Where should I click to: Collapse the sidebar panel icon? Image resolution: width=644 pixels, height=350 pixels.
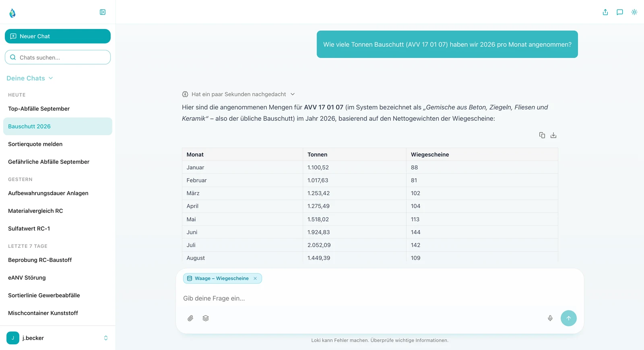point(103,12)
